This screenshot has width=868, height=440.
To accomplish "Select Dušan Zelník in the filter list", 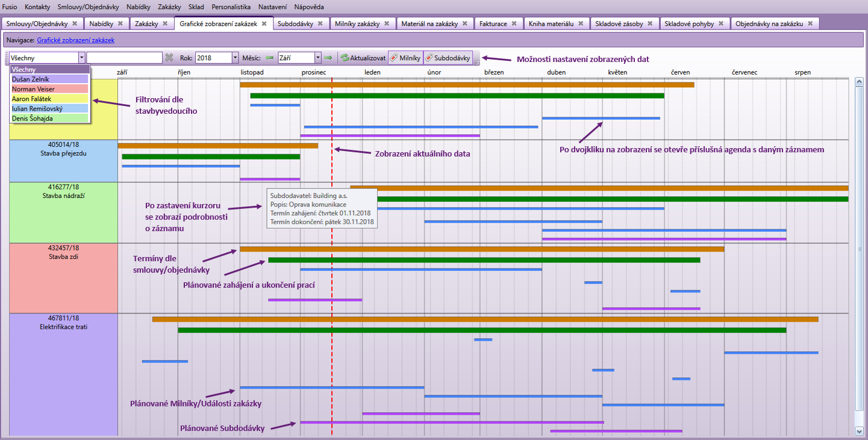I will click(x=50, y=79).
